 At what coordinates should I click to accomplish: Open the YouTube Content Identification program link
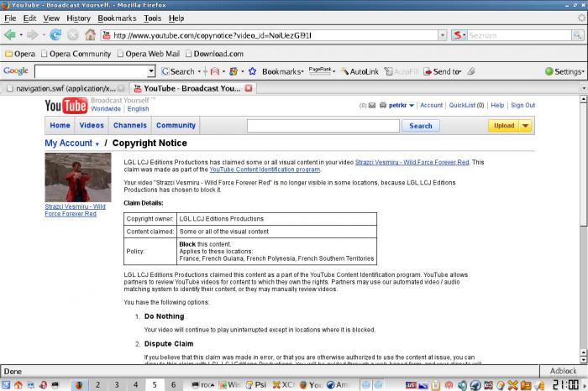[265, 169]
